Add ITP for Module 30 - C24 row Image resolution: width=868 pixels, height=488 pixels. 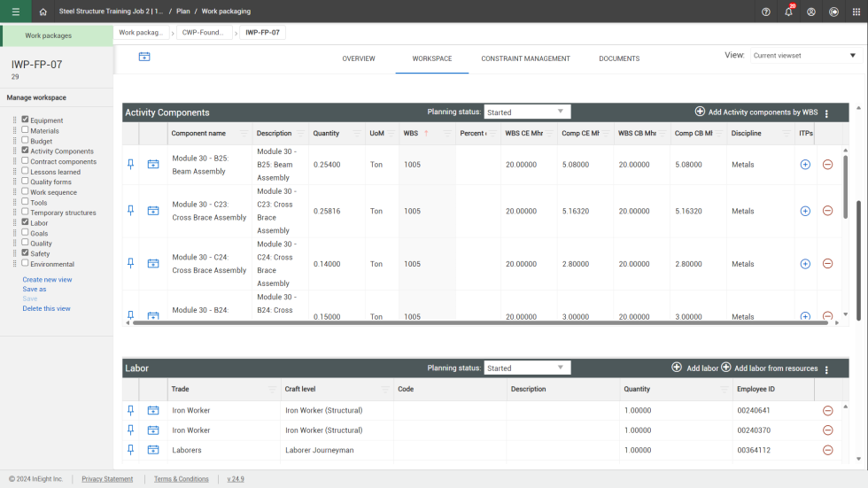pyautogui.click(x=805, y=263)
